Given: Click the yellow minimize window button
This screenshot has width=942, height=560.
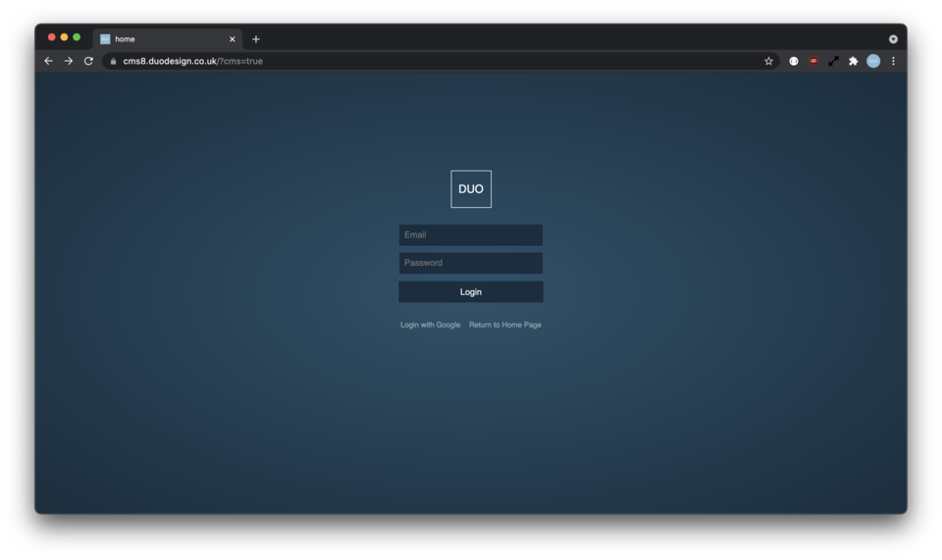Looking at the screenshot, I should pos(65,37).
